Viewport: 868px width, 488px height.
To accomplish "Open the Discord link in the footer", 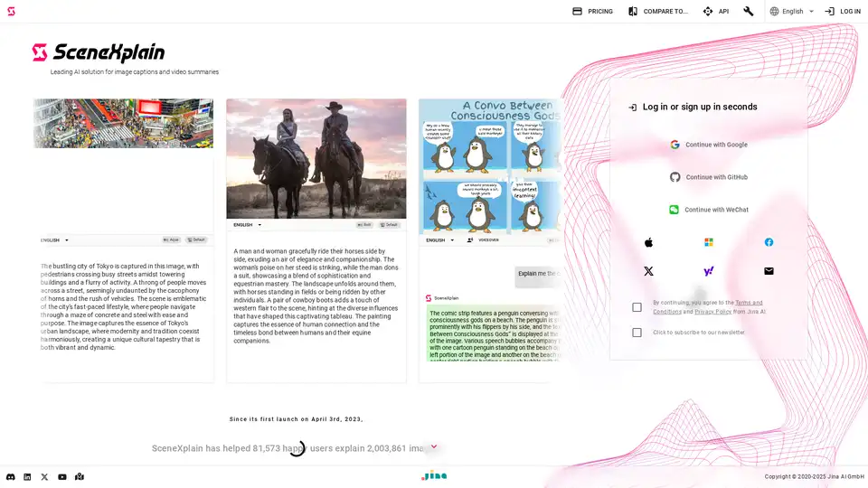I will (11, 476).
